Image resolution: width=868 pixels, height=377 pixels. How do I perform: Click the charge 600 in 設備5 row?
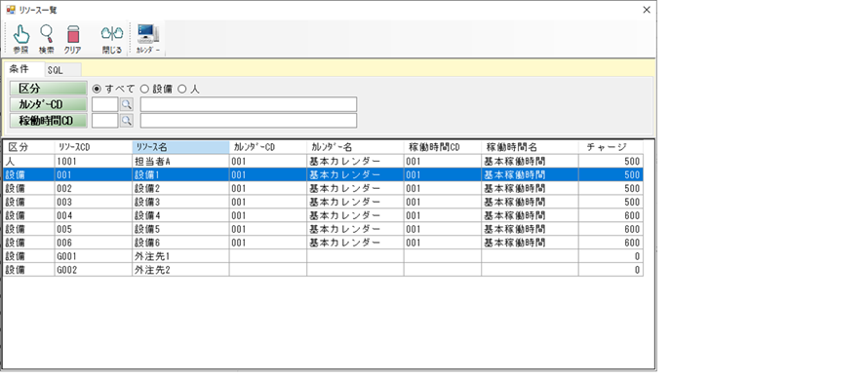(611, 229)
